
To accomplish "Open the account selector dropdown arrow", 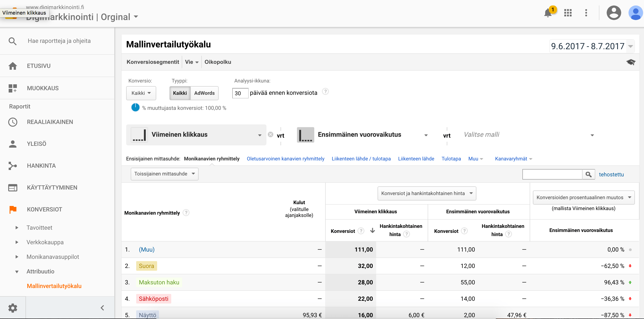I will click(136, 17).
